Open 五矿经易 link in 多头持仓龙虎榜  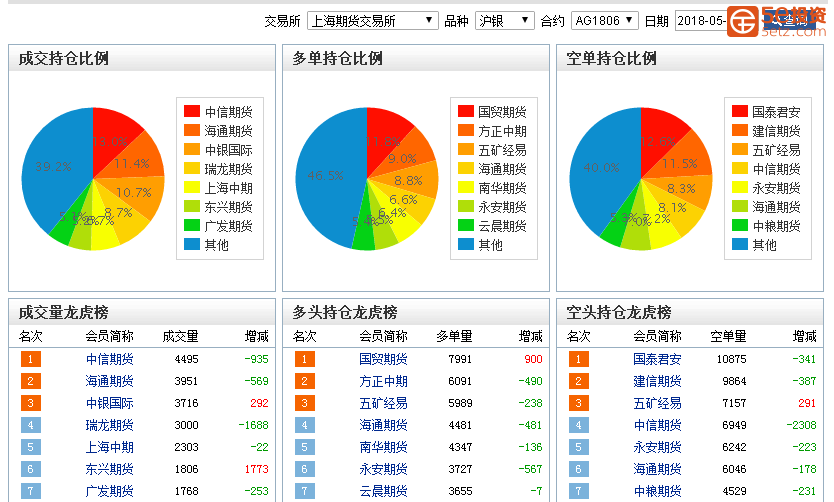click(383, 403)
